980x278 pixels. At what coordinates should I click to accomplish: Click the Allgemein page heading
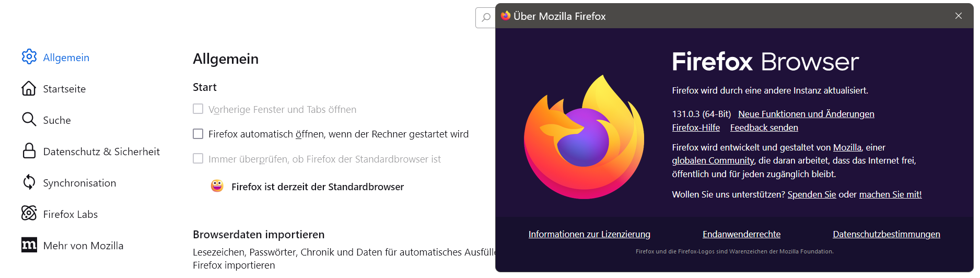coord(226,59)
